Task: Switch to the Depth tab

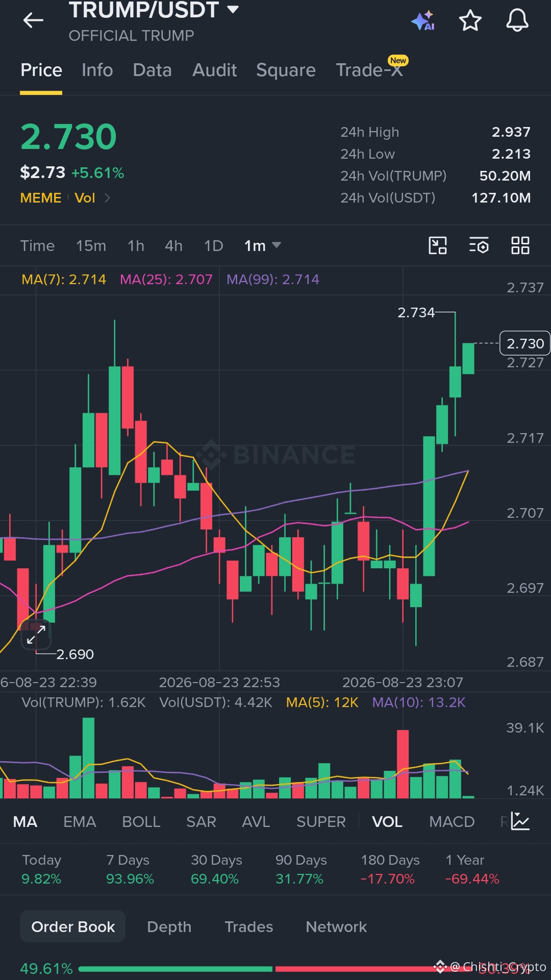Action: coord(169,926)
